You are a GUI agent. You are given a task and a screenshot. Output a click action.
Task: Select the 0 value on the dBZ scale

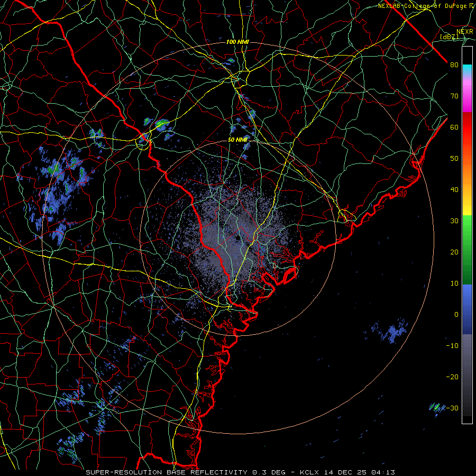point(456,315)
